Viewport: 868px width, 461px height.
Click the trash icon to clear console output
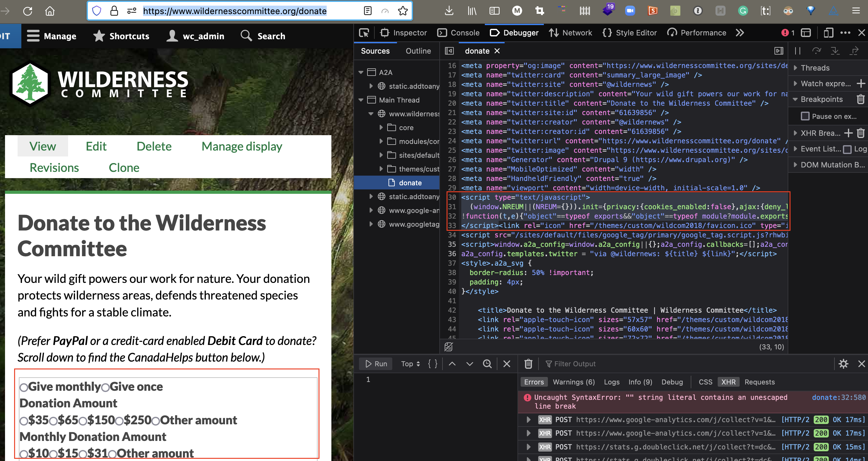tap(528, 364)
